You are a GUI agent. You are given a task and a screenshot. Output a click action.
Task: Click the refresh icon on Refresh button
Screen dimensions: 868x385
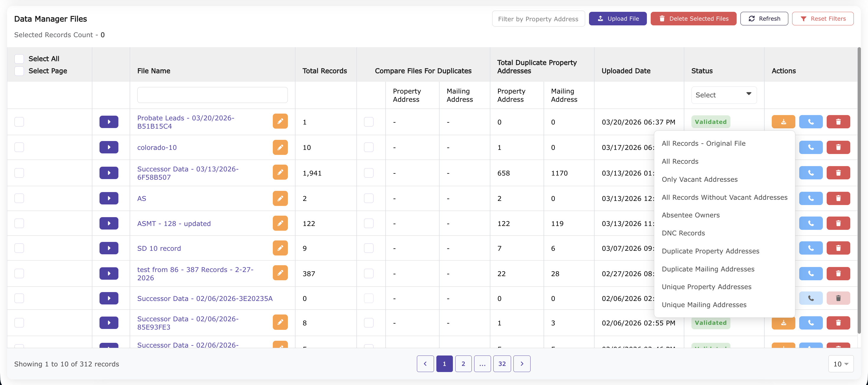751,19
